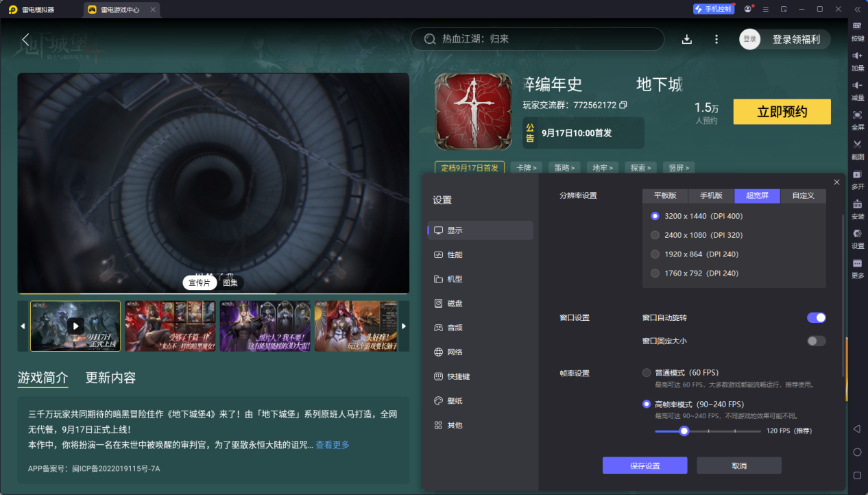This screenshot has height=495, width=868.
Task: Click 取消 to cancel settings
Action: coord(739,466)
